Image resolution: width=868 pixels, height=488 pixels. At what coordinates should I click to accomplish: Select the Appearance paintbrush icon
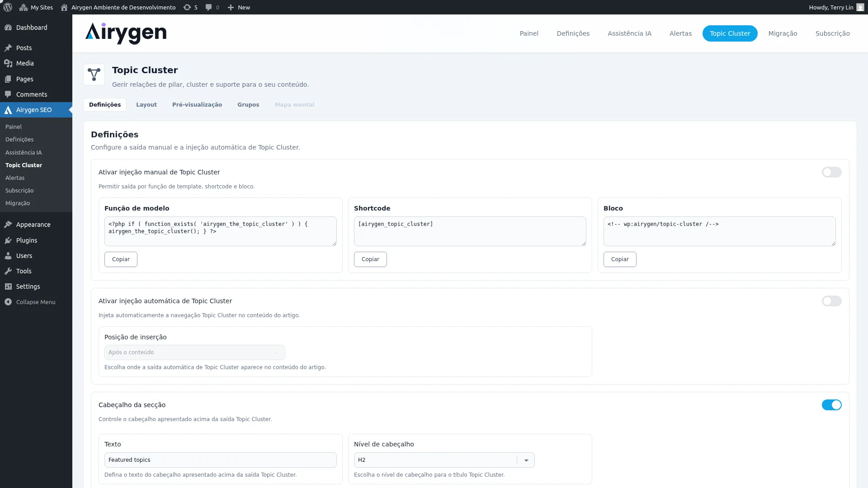(8, 225)
